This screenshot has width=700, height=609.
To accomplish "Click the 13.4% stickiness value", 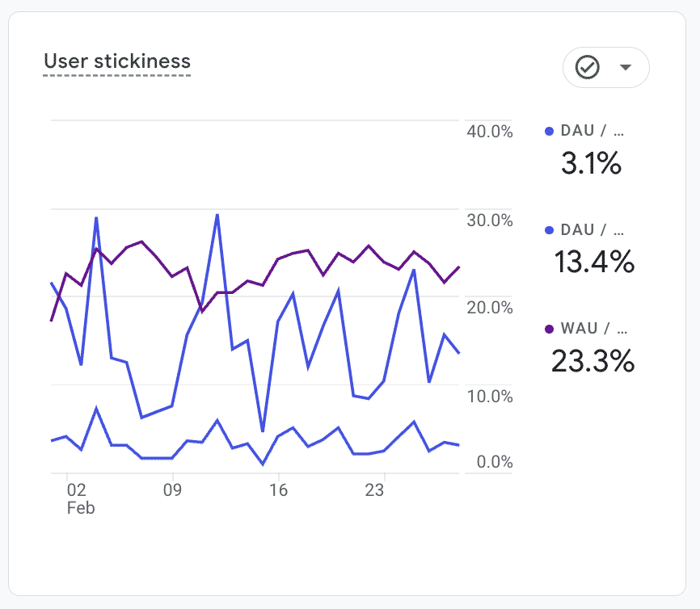I will click(594, 262).
